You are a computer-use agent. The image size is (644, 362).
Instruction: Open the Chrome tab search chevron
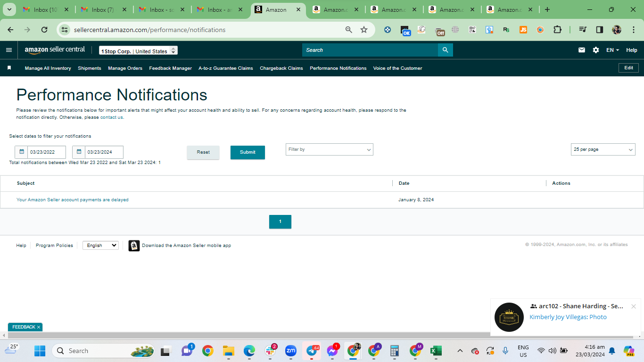[x=9, y=9]
